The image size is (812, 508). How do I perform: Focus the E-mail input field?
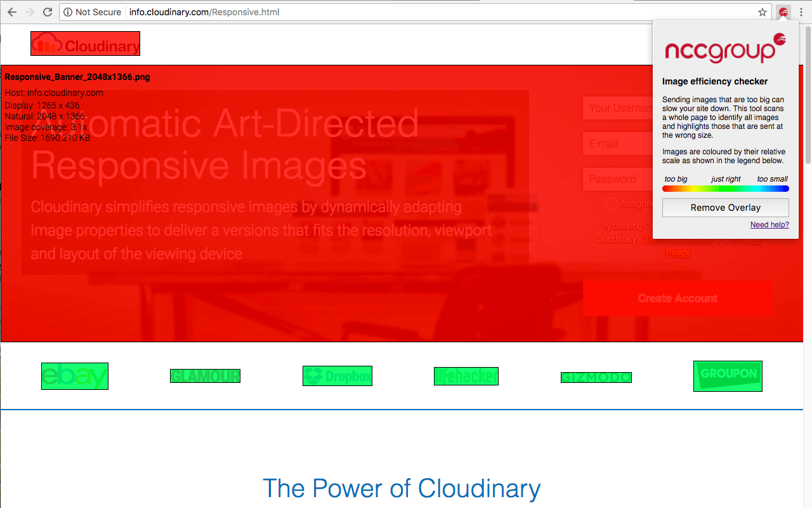click(x=618, y=144)
